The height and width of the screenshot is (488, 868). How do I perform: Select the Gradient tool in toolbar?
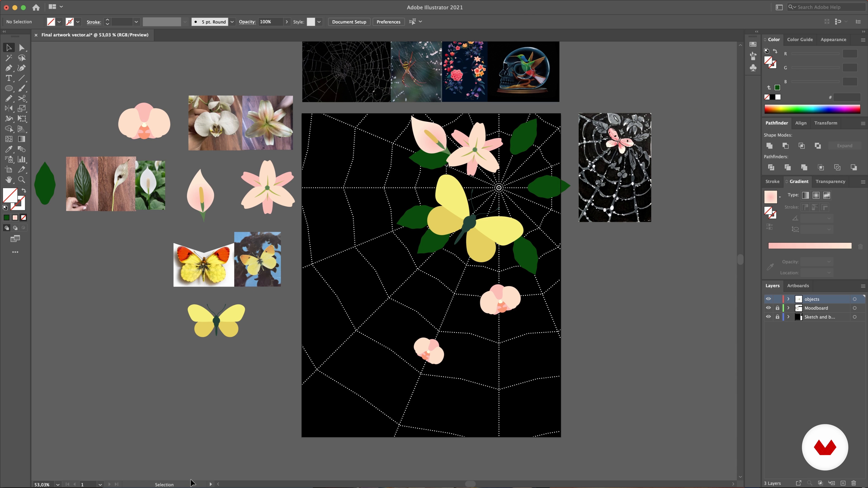[x=22, y=139]
